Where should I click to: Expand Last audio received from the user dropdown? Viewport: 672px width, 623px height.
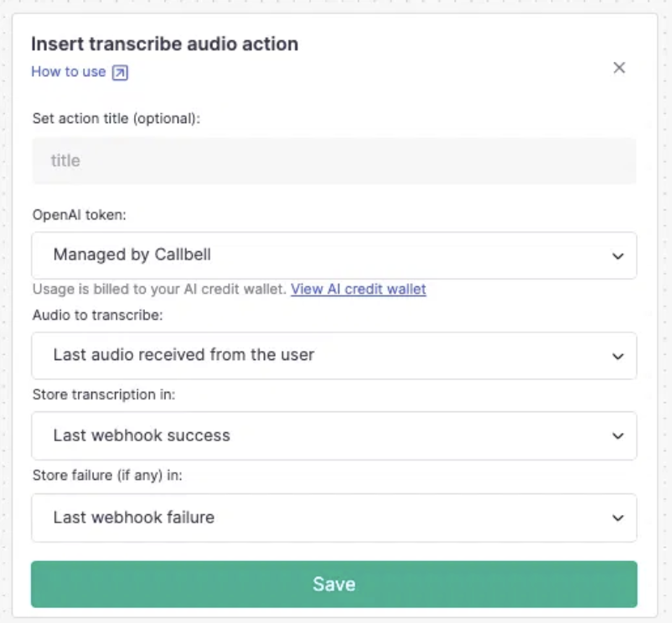coord(333,356)
